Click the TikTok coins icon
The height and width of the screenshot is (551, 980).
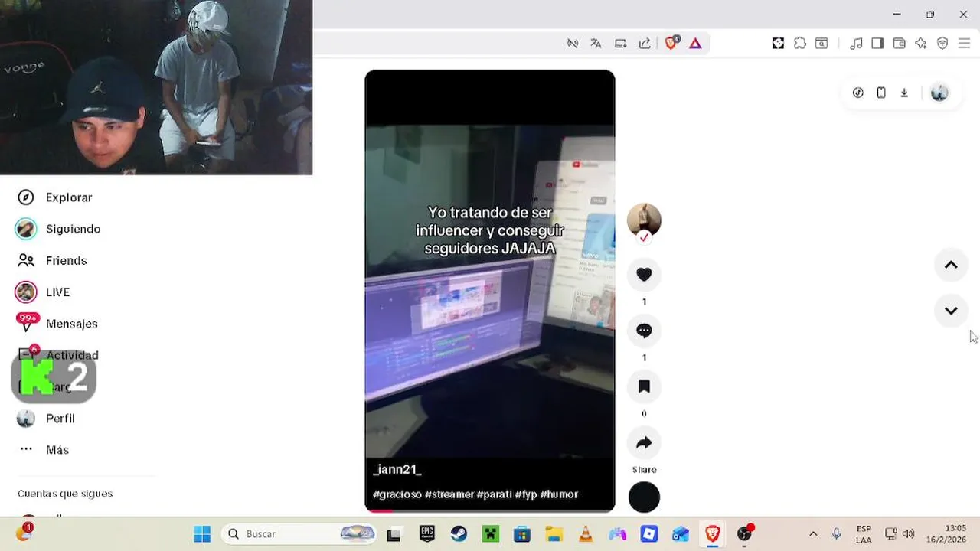(858, 93)
